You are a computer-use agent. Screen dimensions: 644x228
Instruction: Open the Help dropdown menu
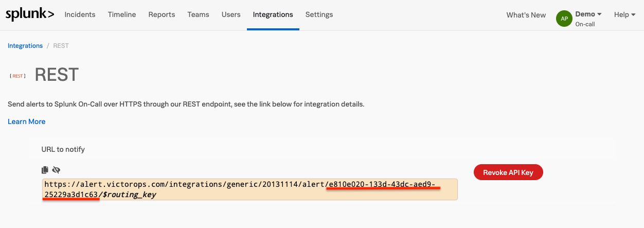(x=624, y=15)
